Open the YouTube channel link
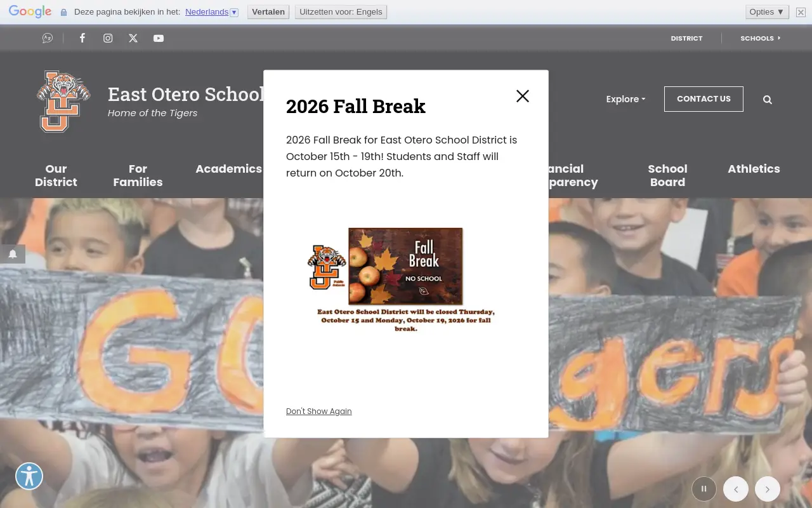Screen dimensions: 812x508 tap(159, 38)
